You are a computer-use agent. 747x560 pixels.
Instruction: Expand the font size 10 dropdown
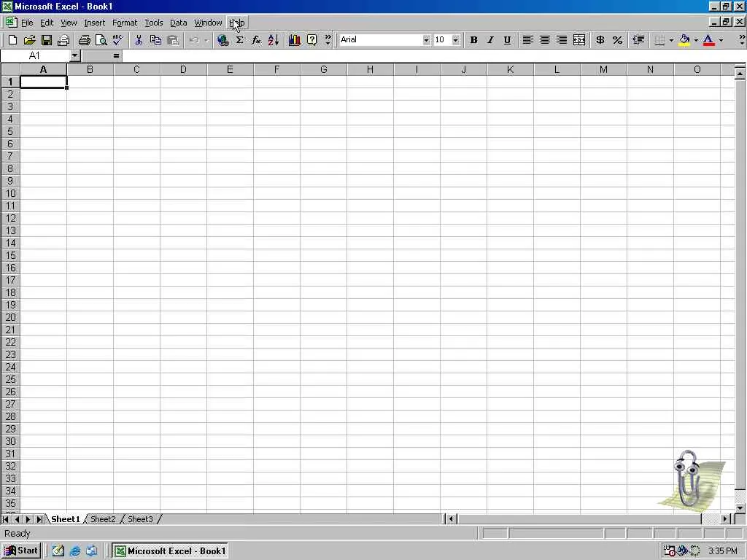pos(455,40)
